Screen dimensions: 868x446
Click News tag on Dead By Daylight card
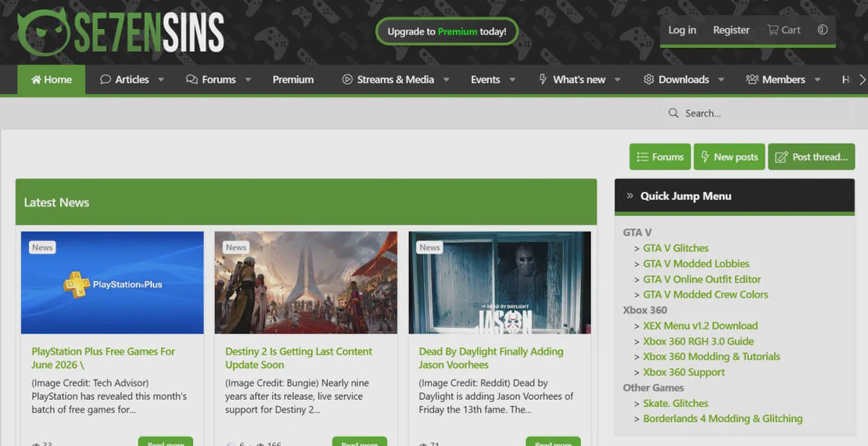[x=429, y=247]
